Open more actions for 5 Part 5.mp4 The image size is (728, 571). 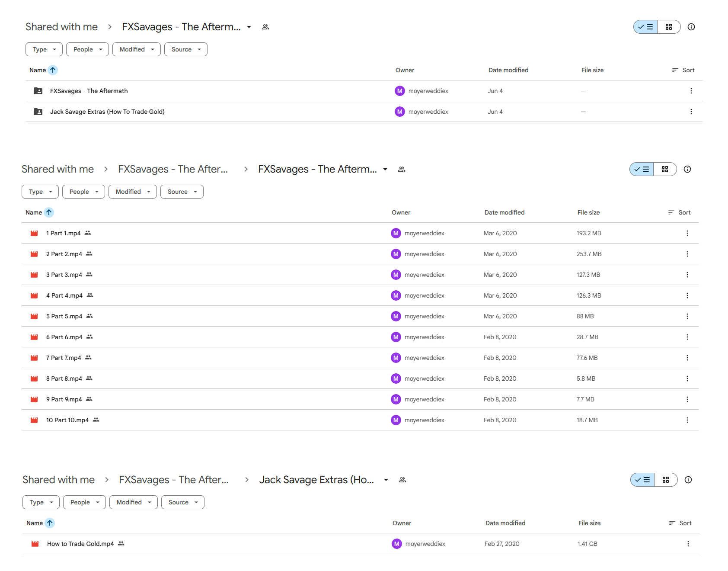click(x=687, y=316)
